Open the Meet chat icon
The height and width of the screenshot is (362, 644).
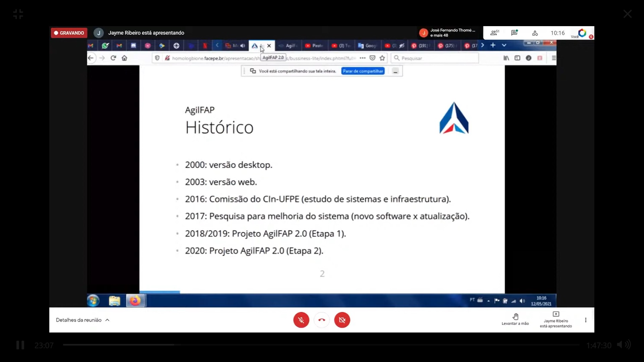pos(515,33)
